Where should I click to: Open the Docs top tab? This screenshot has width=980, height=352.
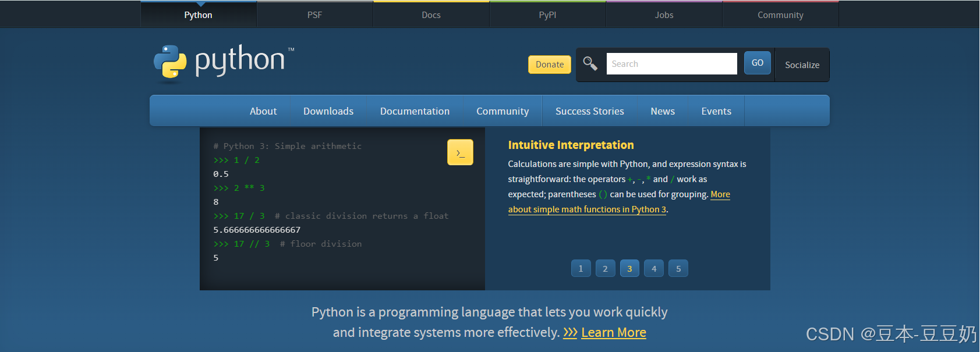click(431, 15)
